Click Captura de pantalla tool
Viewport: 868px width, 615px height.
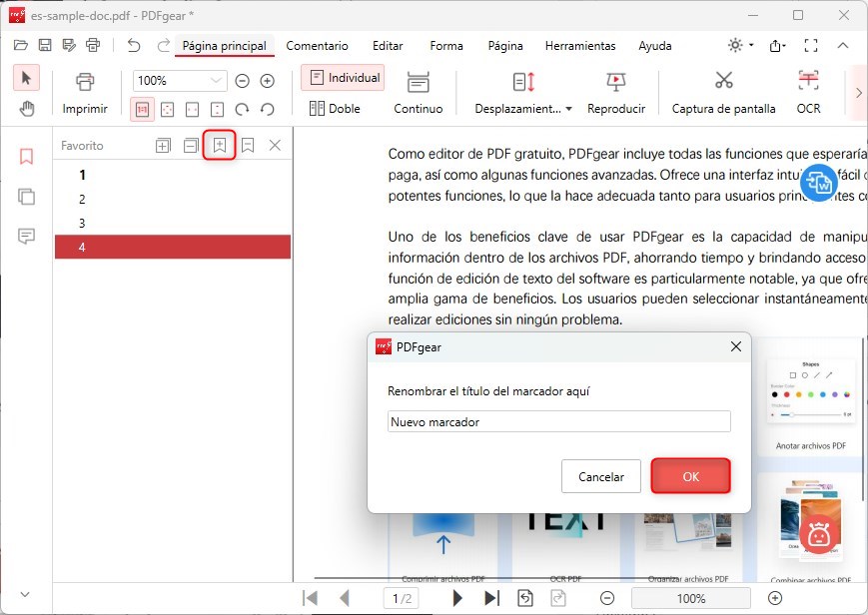723,93
